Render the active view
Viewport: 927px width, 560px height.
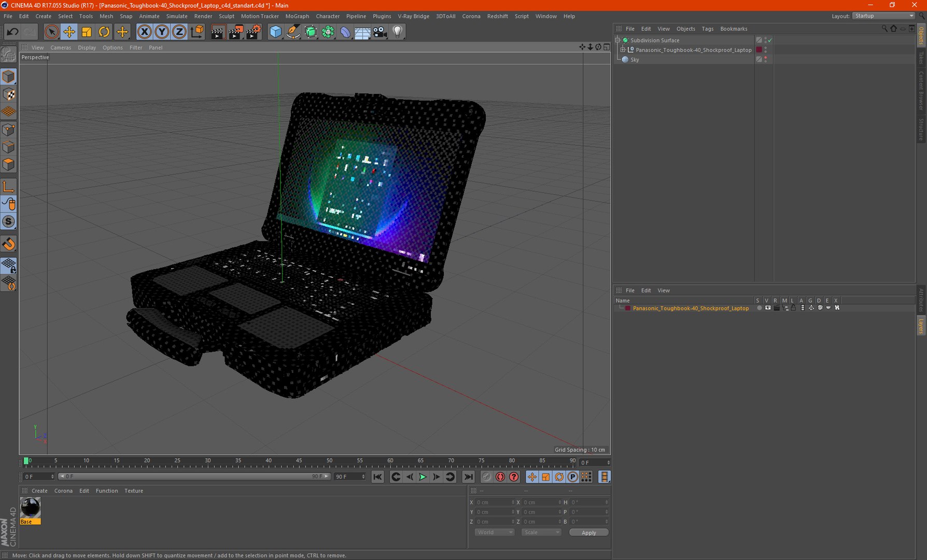pyautogui.click(x=218, y=32)
